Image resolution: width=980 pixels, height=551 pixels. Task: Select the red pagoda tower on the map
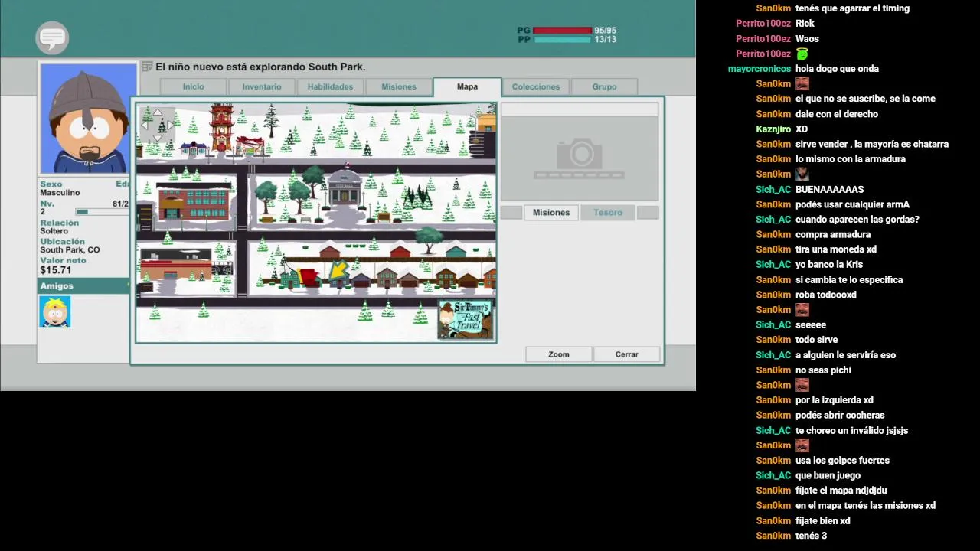[221, 127]
